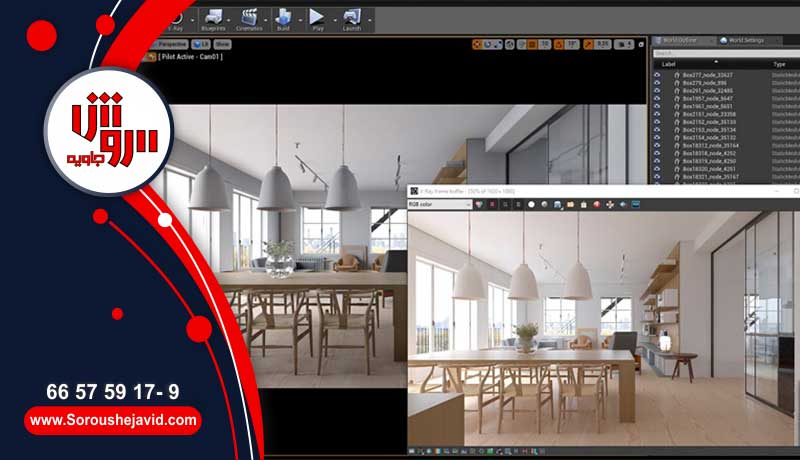800x460 pixels.
Task: Click the red sphere icon in frame buffer toolbar
Action: (596, 204)
